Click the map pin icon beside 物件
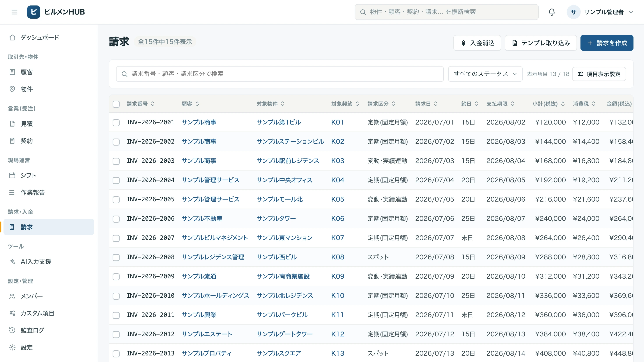Image resolution: width=644 pixels, height=362 pixels. tap(12, 89)
